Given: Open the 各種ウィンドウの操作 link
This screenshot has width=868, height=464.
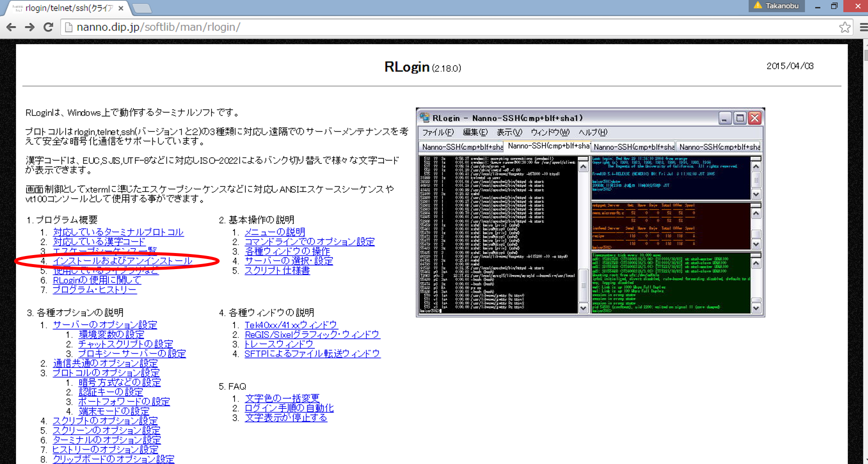Looking at the screenshot, I should click(x=287, y=251).
